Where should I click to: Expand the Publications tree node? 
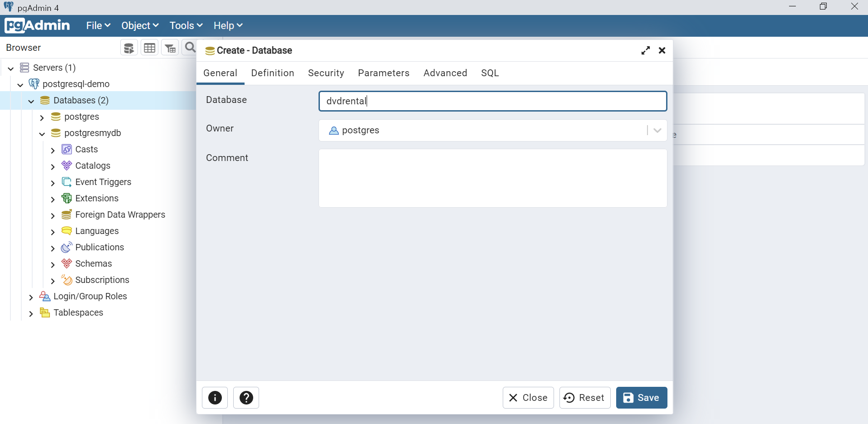pyautogui.click(x=53, y=248)
